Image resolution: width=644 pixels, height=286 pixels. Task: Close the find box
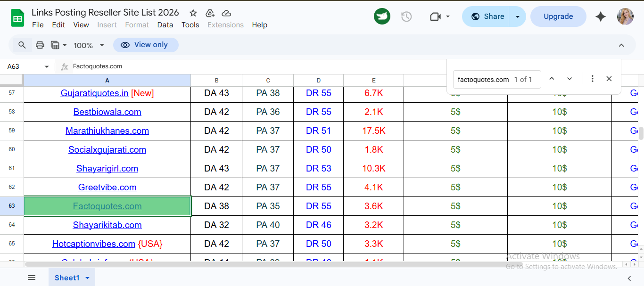(609, 79)
